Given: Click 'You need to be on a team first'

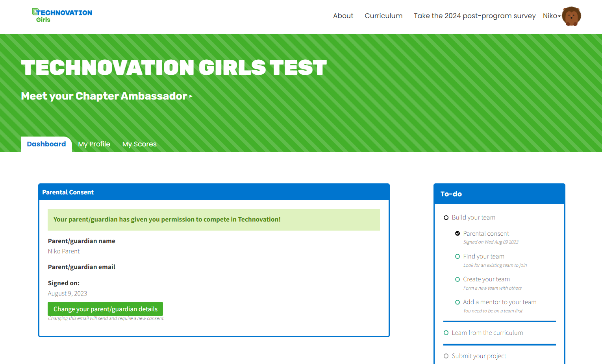Looking at the screenshot, I should coord(493,311).
